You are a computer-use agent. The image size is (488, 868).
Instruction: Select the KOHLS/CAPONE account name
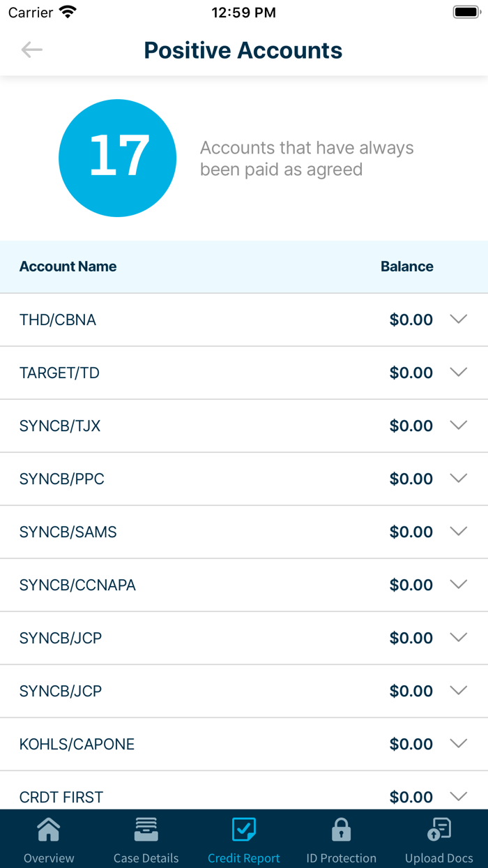(77, 744)
